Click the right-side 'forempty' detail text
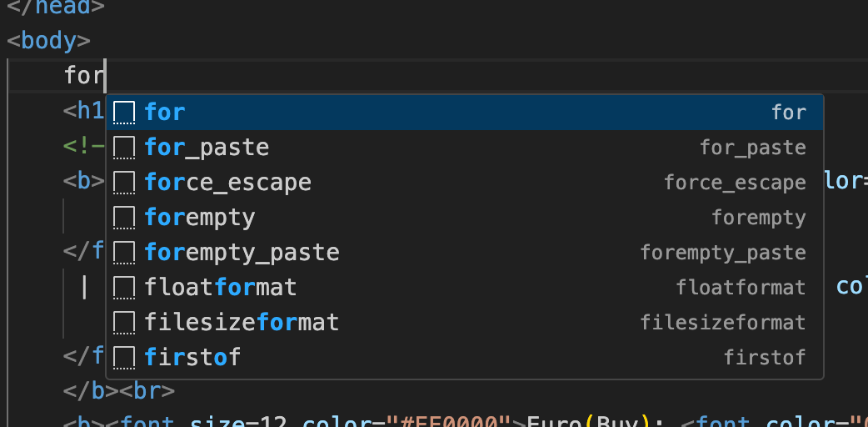The height and width of the screenshot is (427, 868). point(758,218)
